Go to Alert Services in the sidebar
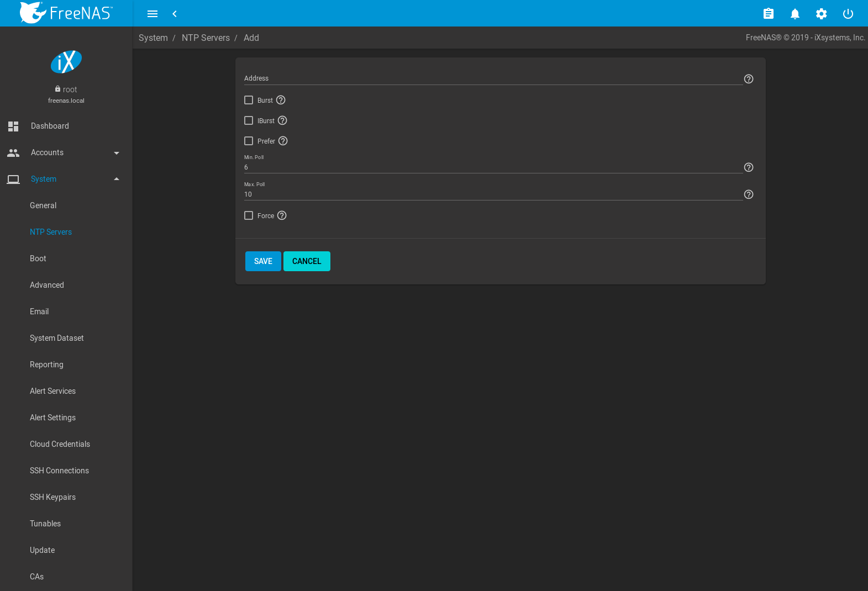This screenshot has width=868, height=591. [52, 391]
